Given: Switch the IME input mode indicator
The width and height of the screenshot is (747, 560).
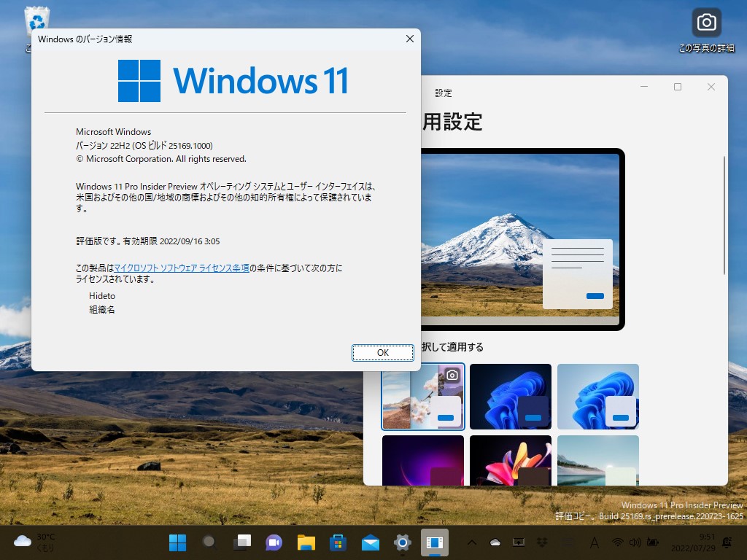Looking at the screenshot, I should point(593,542).
